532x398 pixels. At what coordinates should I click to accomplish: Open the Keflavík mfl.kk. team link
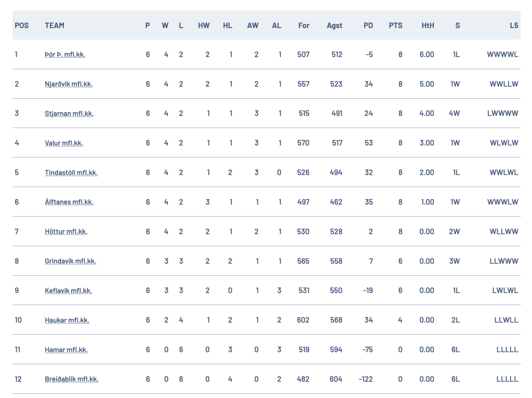point(68,290)
